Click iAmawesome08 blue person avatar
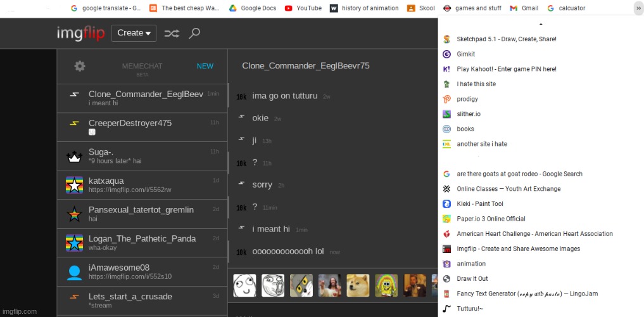The image size is (644, 317). tap(74, 272)
